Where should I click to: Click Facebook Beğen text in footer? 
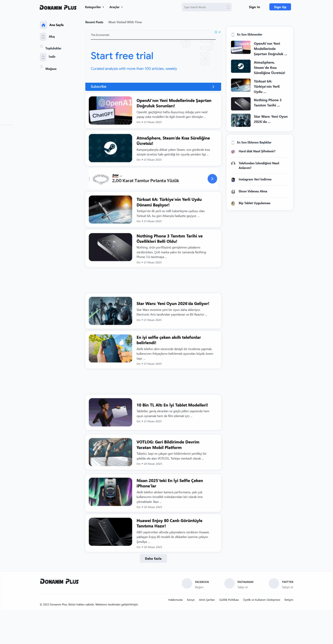coord(199,587)
